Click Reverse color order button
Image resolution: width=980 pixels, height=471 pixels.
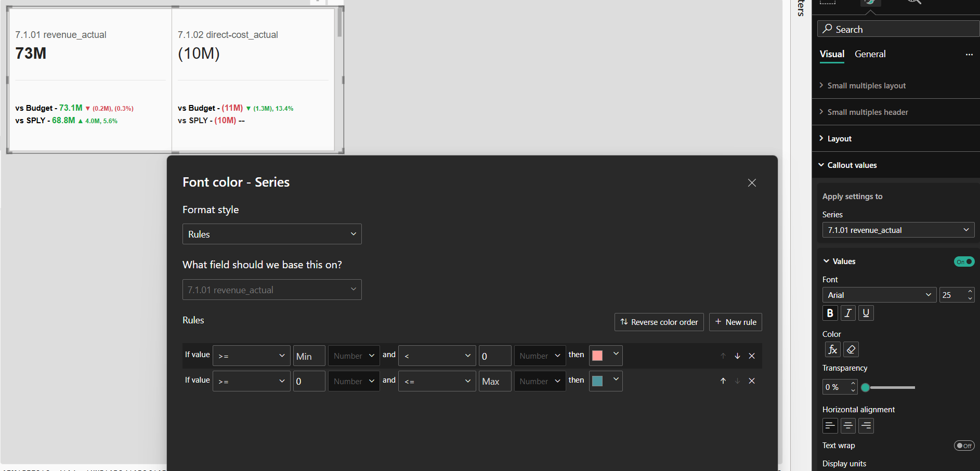click(659, 322)
